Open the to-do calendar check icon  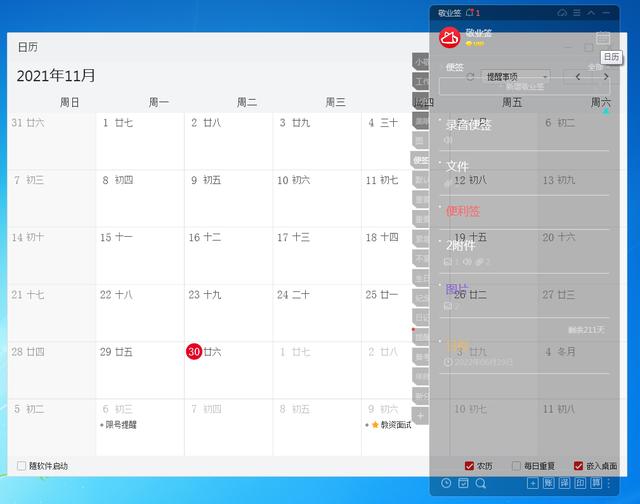pos(463,483)
